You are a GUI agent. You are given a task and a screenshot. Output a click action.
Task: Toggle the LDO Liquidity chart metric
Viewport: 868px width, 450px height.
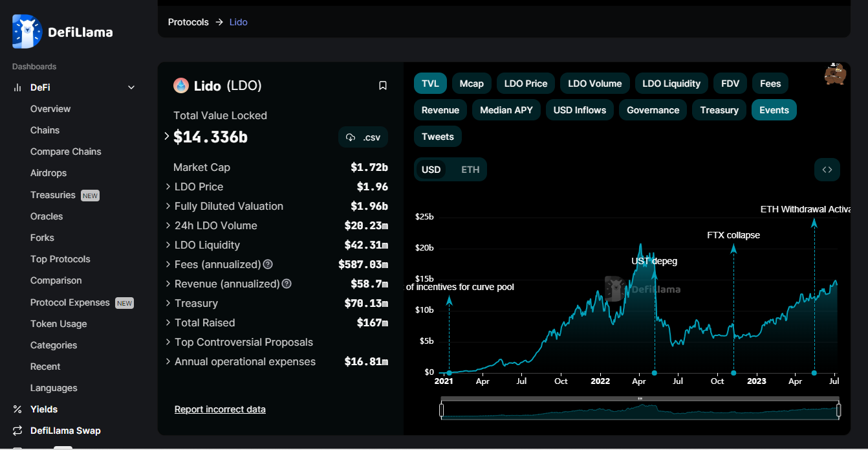click(x=671, y=84)
